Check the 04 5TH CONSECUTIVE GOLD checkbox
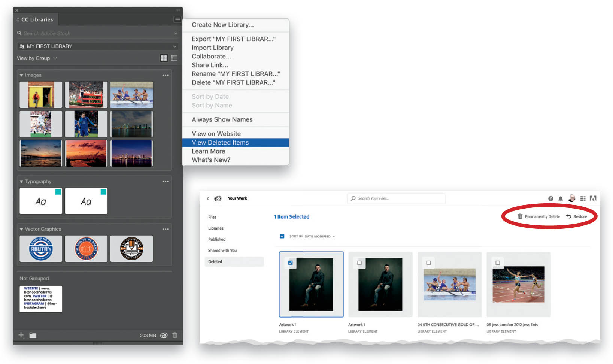Viewport: 613px width, 364px height. [x=428, y=263]
